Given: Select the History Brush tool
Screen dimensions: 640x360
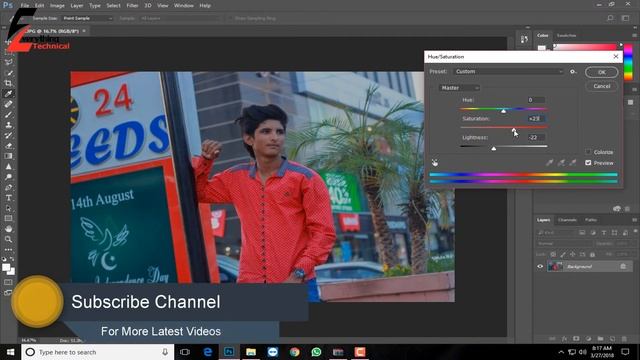Looking at the screenshot, I should click(x=8, y=136).
